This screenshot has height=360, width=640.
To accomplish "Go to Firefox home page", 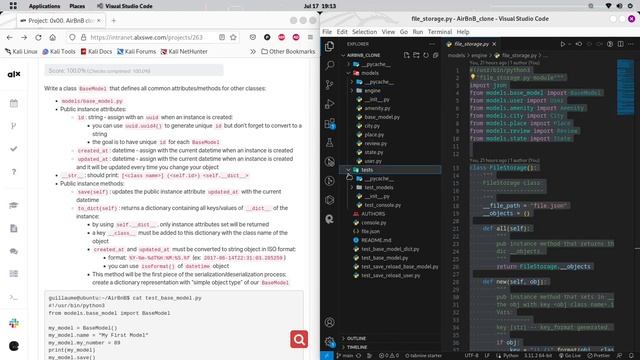I will pos(53,37).
